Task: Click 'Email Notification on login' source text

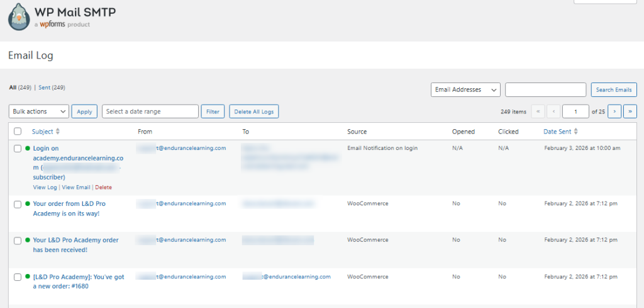Action: 382,148
